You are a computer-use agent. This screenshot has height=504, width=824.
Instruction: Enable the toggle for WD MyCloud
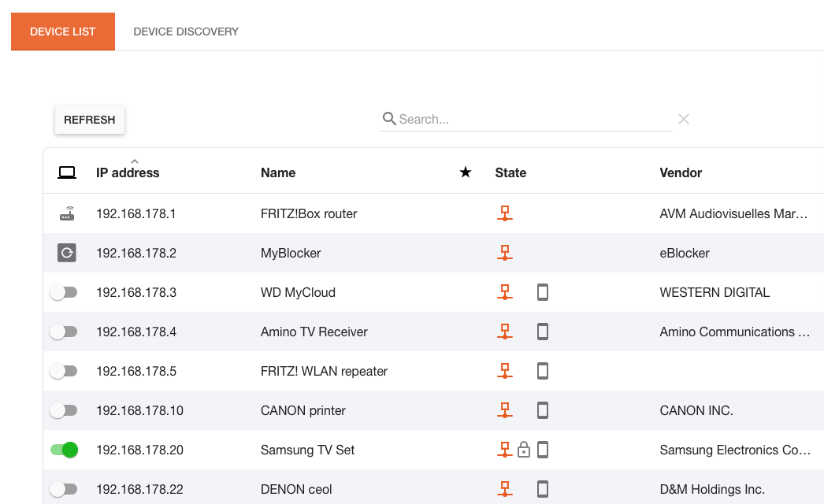(x=64, y=292)
